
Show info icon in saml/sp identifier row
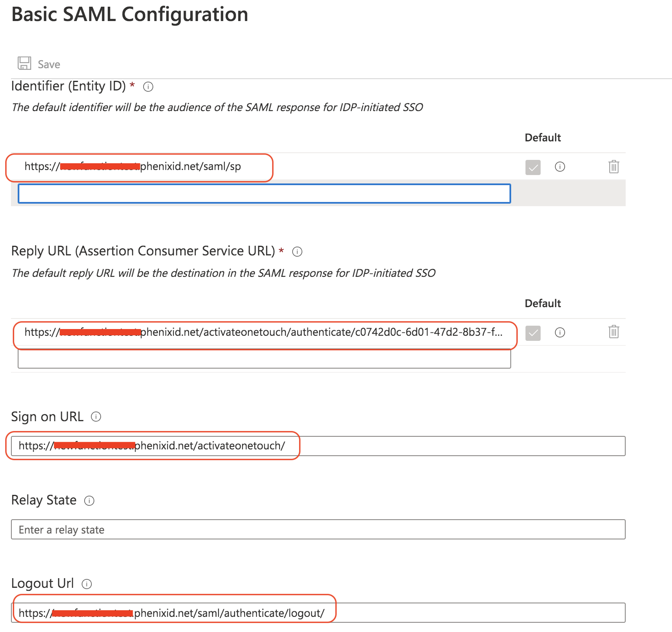pyautogui.click(x=560, y=167)
